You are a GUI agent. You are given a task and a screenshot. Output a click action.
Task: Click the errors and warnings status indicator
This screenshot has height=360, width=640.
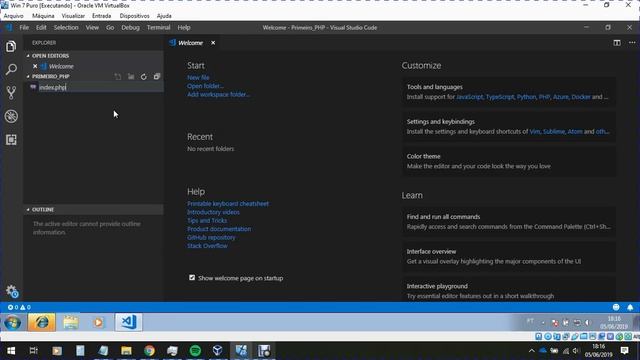coord(19,307)
